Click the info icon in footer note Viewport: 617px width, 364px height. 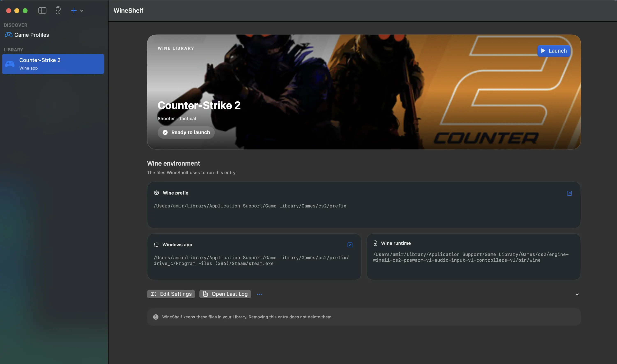(156, 317)
